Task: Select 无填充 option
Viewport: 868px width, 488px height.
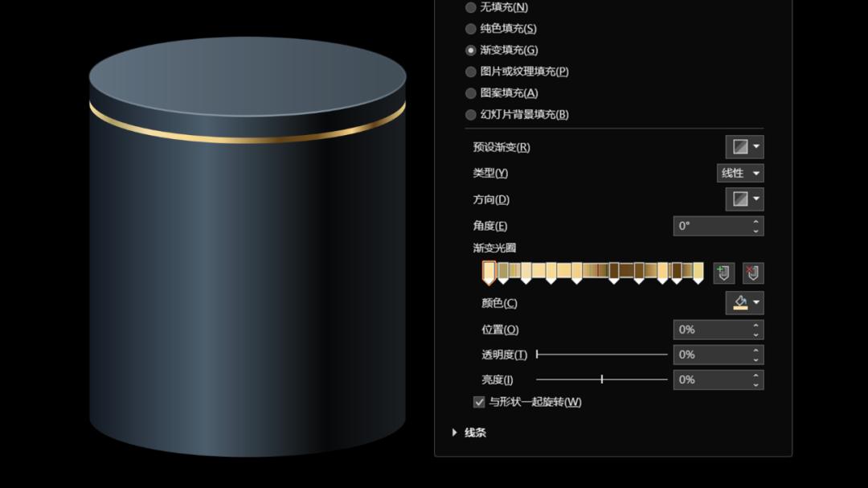Action: point(470,7)
